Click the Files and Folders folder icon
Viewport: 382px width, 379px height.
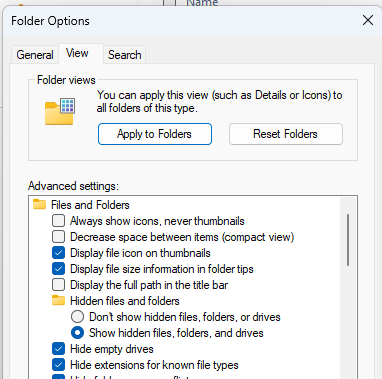[39, 204]
